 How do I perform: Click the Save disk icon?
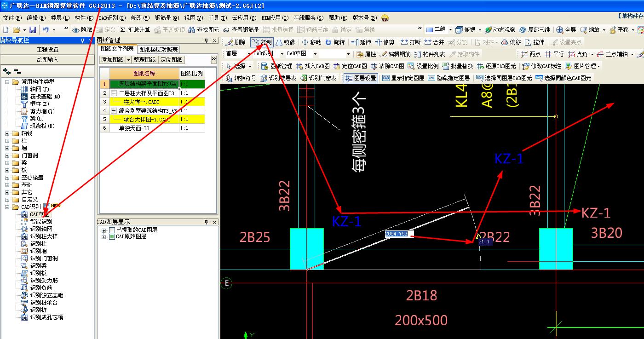(33, 30)
